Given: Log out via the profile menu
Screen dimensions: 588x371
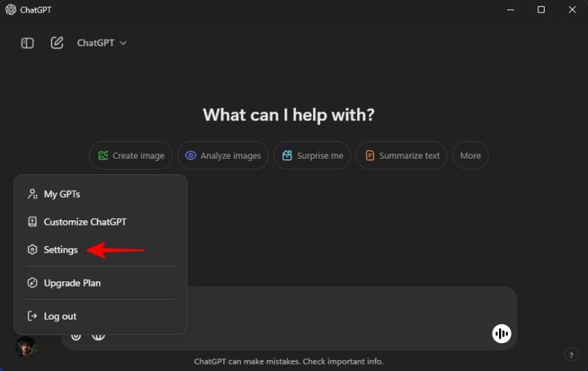Looking at the screenshot, I should 101,317.
